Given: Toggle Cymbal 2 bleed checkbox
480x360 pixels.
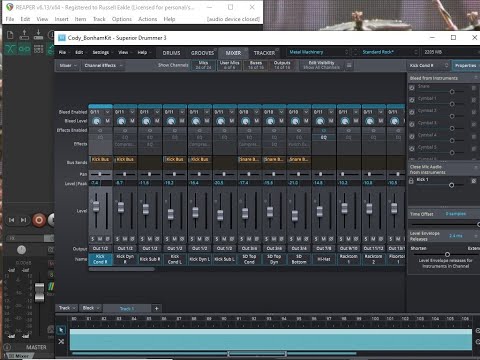Looking at the screenshot, I should click(412, 112).
